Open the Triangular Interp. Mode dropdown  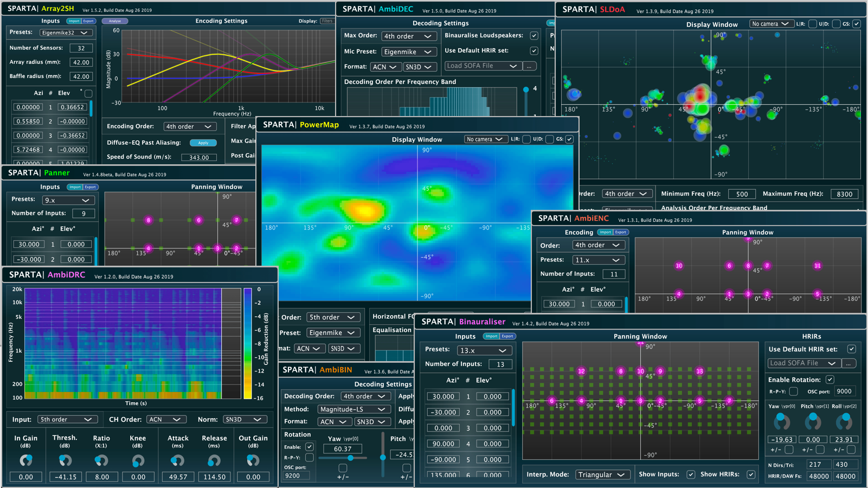[x=602, y=474]
